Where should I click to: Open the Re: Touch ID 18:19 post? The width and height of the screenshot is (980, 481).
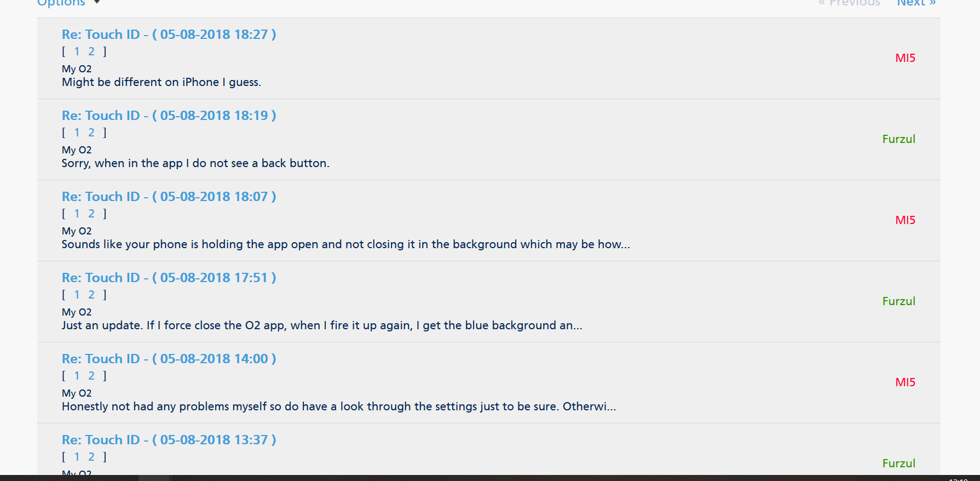pyautogui.click(x=169, y=116)
